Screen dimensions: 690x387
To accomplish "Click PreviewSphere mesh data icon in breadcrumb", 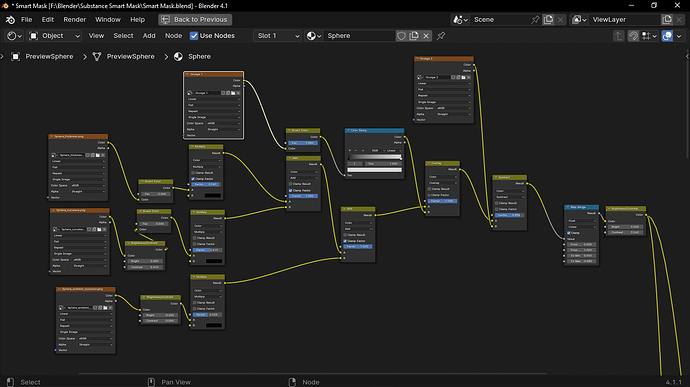I will (x=97, y=56).
